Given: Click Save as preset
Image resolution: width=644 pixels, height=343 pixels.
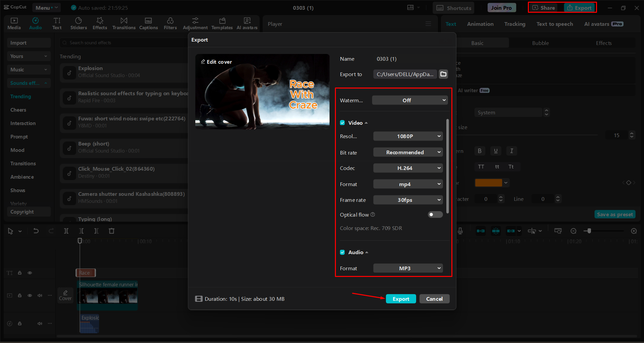Looking at the screenshot, I should (x=615, y=214).
